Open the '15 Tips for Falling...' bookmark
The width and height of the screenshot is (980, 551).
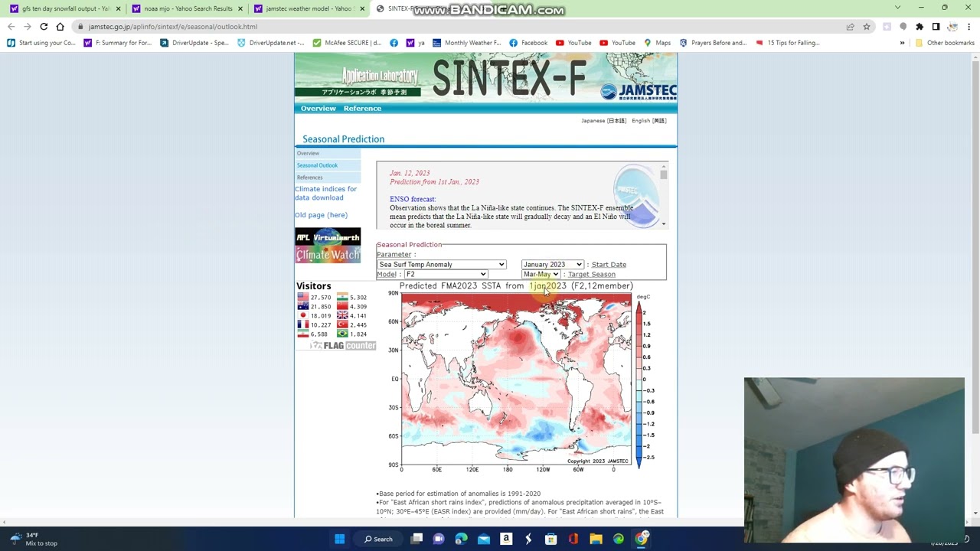(787, 43)
